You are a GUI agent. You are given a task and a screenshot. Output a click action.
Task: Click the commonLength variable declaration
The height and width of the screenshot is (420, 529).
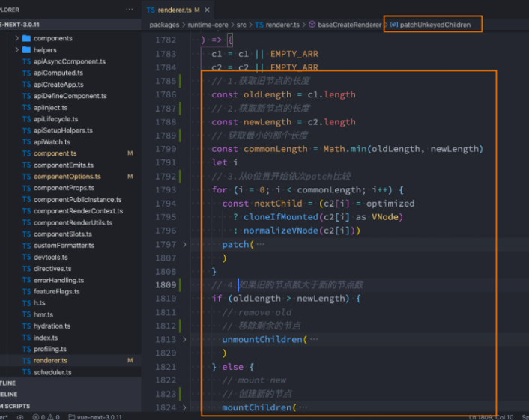275,149
